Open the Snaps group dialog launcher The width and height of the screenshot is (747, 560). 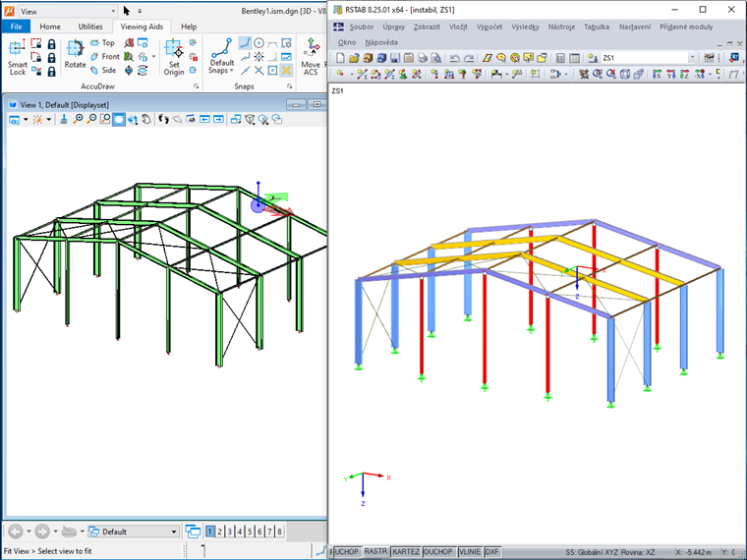tap(289, 86)
